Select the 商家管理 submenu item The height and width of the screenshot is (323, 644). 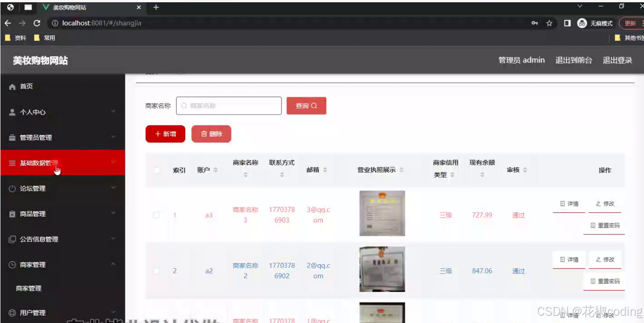point(62,288)
